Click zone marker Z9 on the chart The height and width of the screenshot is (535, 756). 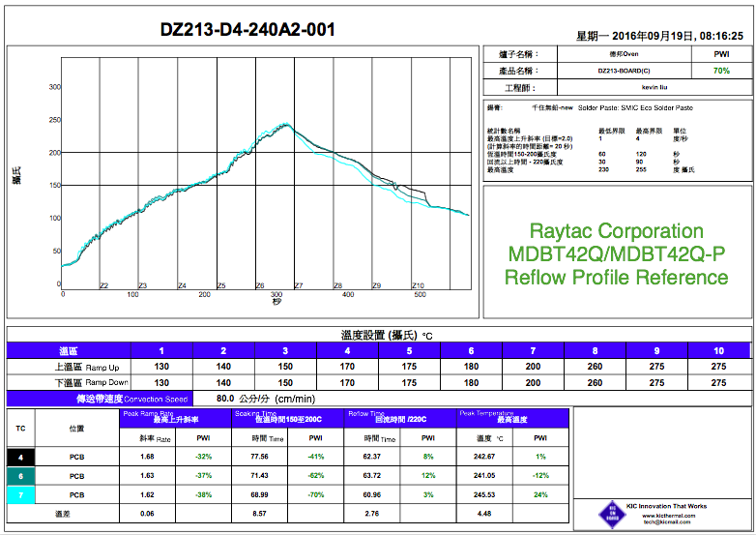point(377,285)
